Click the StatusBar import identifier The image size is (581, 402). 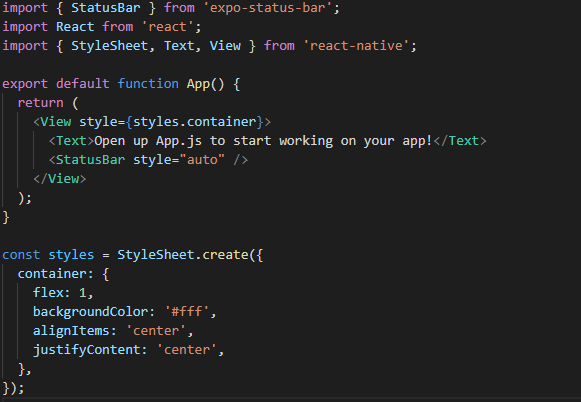click(x=106, y=8)
